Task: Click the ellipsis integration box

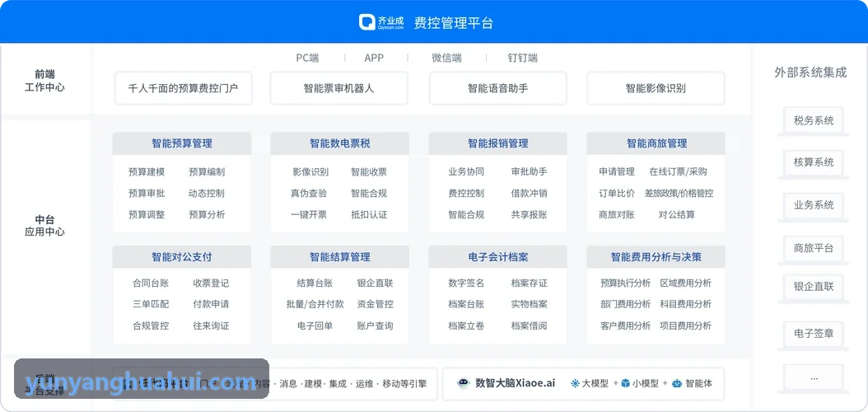Action: 813,377
